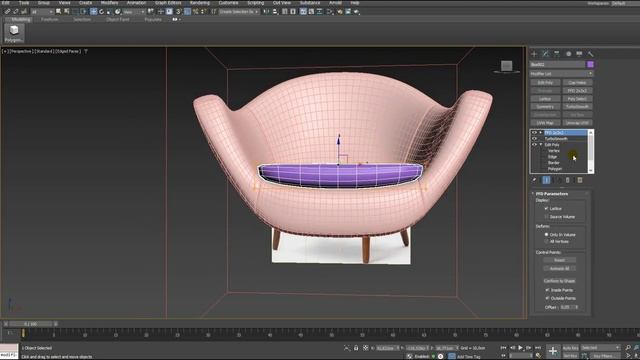The height and width of the screenshot is (360, 640).
Task: Open the Hierarchy command panel tab
Action: (x=557, y=54)
